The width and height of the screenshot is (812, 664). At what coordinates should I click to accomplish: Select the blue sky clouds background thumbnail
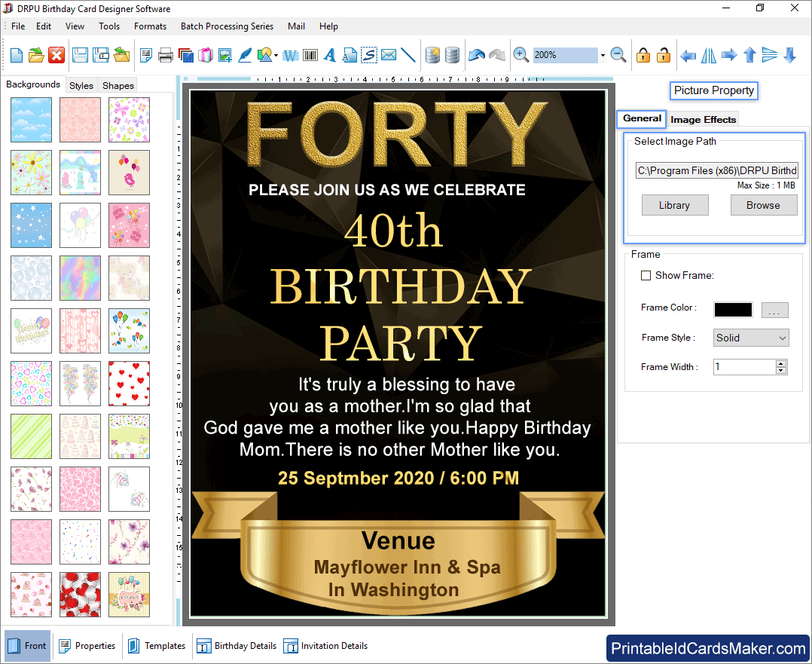[x=31, y=120]
